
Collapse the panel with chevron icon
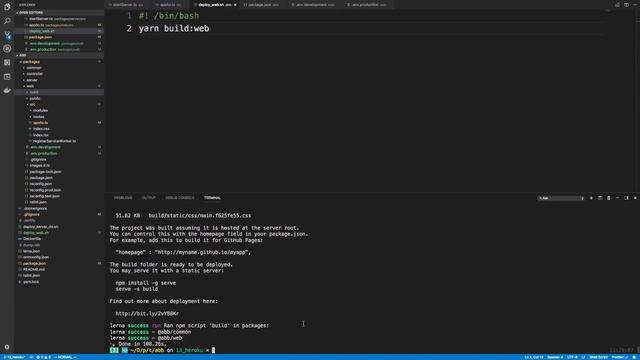coord(617,198)
